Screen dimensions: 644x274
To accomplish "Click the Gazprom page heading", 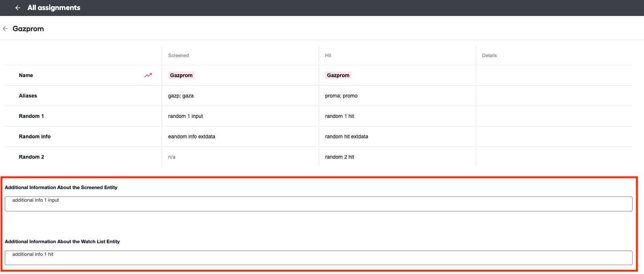I will point(28,29).
